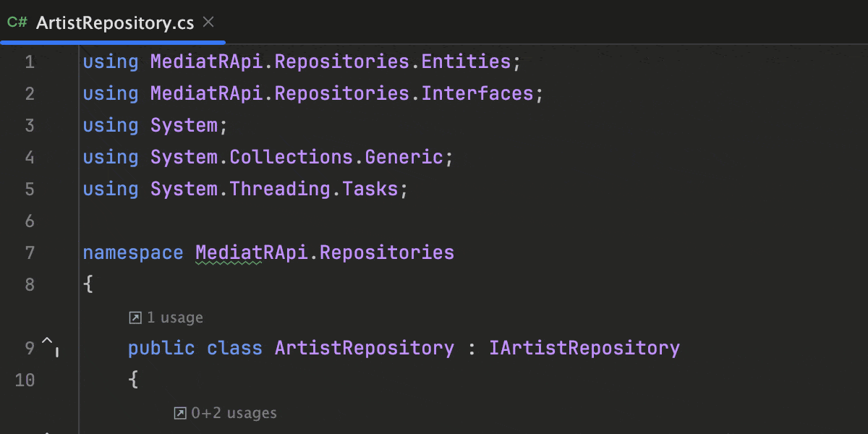Click the arrow icon beside "1 usage"
This screenshot has width=868, height=434.
pos(135,318)
